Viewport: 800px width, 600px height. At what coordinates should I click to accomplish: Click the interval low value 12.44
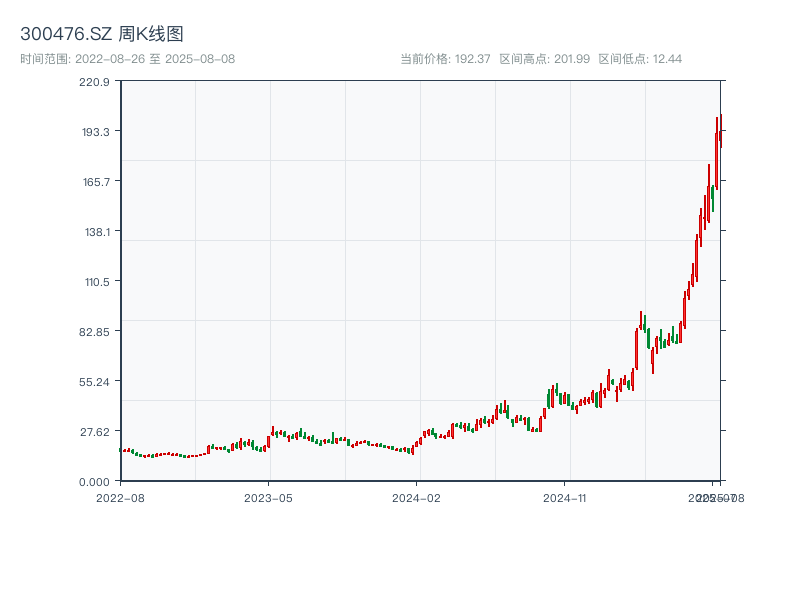[667, 59]
